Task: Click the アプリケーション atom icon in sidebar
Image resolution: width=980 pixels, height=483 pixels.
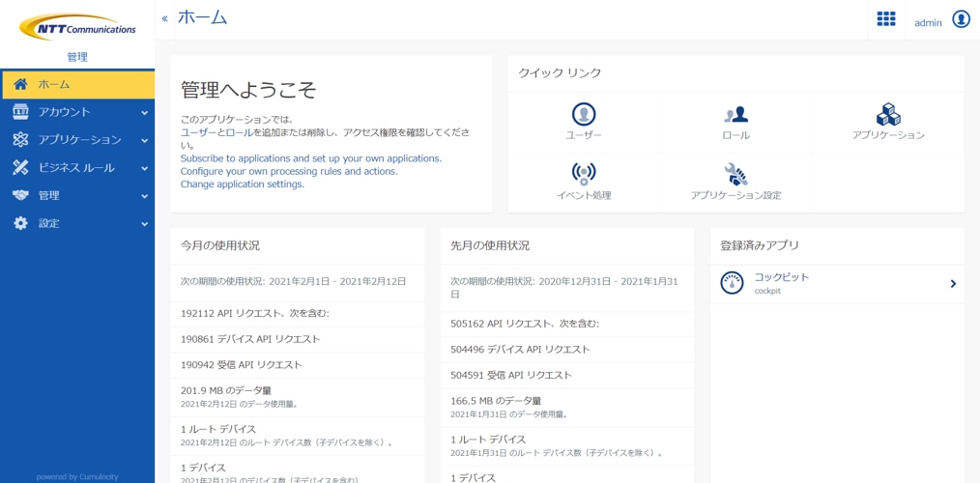Action: (x=20, y=139)
